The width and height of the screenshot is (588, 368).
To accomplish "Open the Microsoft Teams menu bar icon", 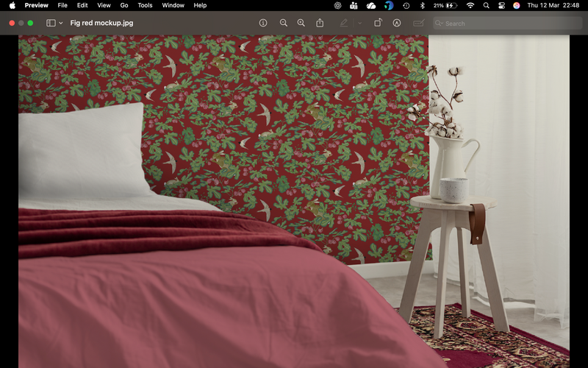I will (x=354, y=5).
